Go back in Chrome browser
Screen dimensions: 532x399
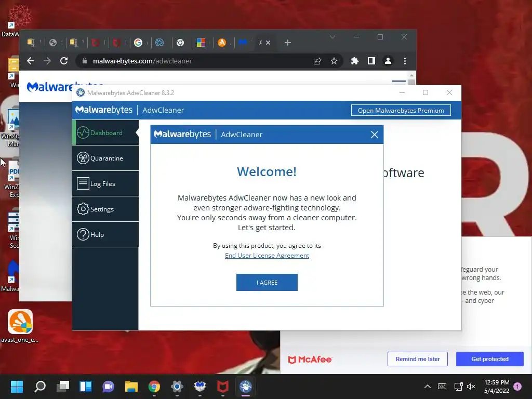31,61
